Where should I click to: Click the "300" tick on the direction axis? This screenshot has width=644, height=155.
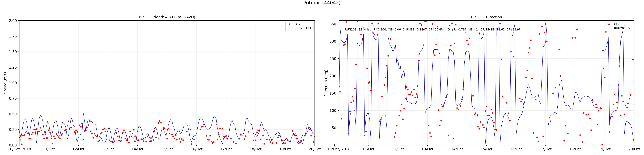[x=333, y=41]
